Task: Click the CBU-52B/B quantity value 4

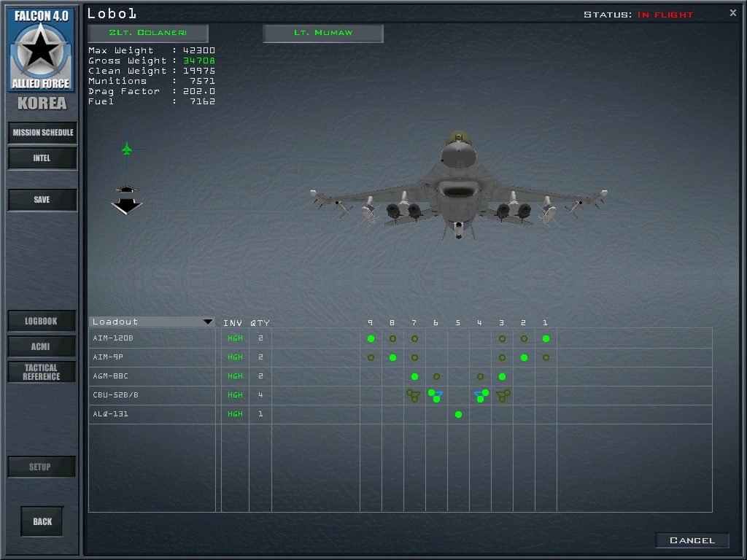Action: (260, 395)
